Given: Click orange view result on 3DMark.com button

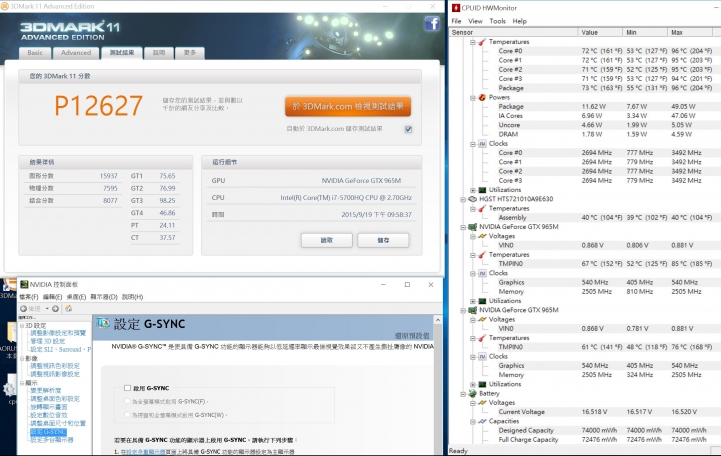Looking at the screenshot, I should pos(348,107).
